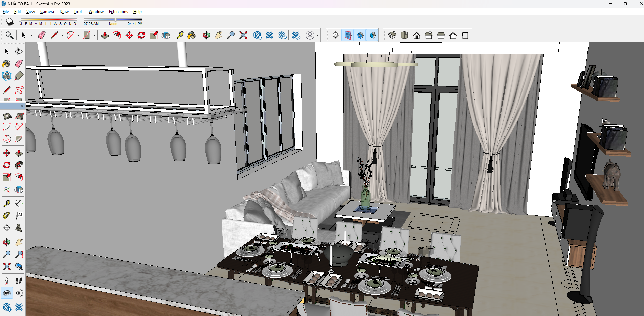Add a Section Plane from section toolbar
644x316 pixels.
point(335,35)
